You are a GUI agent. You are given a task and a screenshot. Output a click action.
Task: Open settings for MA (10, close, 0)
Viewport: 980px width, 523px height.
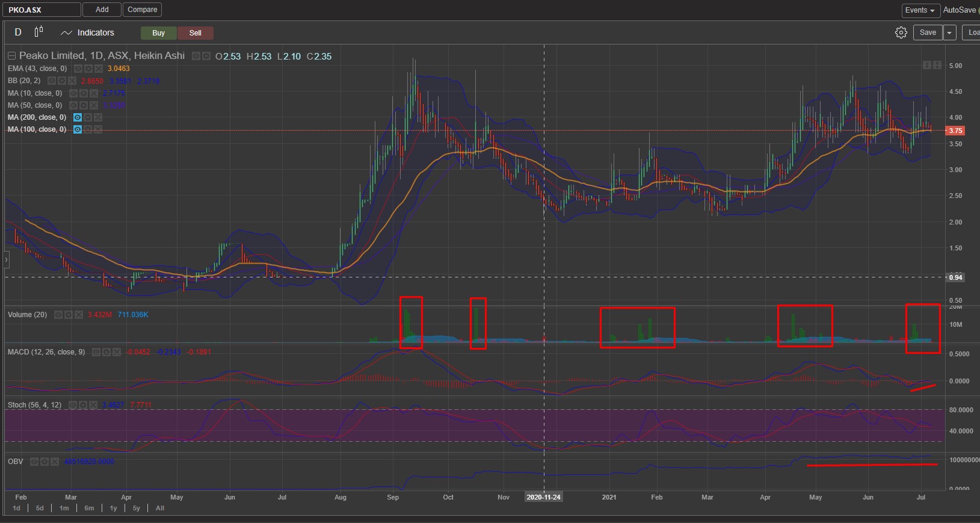click(84, 93)
